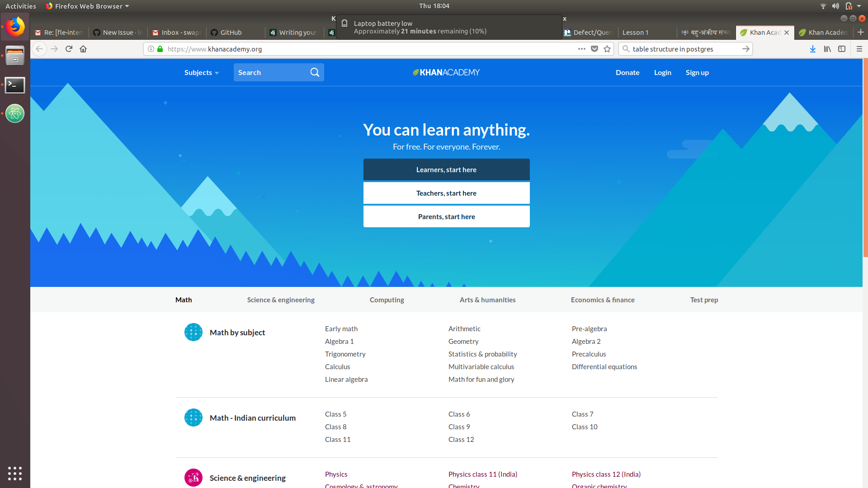Image resolution: width=868 pixels, height=488 pixels.
Task: Expand the Subjects dropdown
Action: tap(201, 72)
